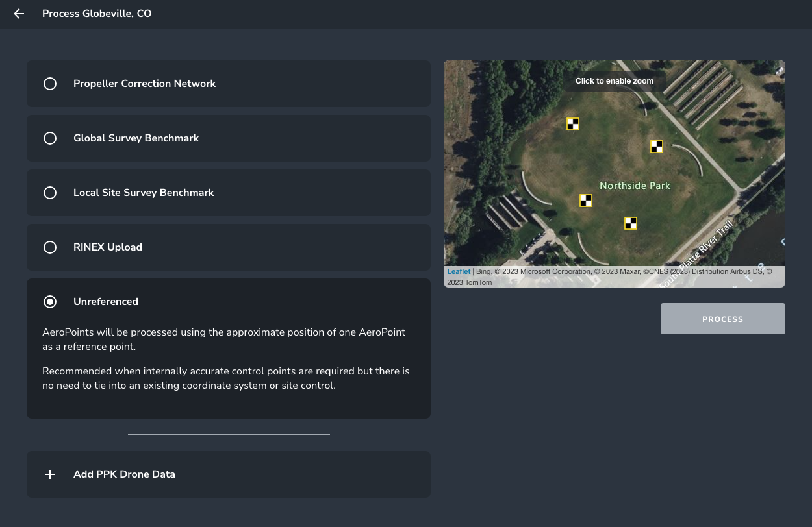Open the Leaflet attribution link

click(x=459, y=272)
